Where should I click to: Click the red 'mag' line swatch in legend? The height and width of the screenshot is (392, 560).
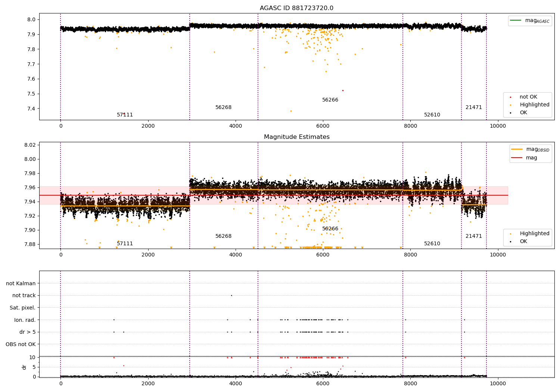pyautogui.click(x=517, y=158)
